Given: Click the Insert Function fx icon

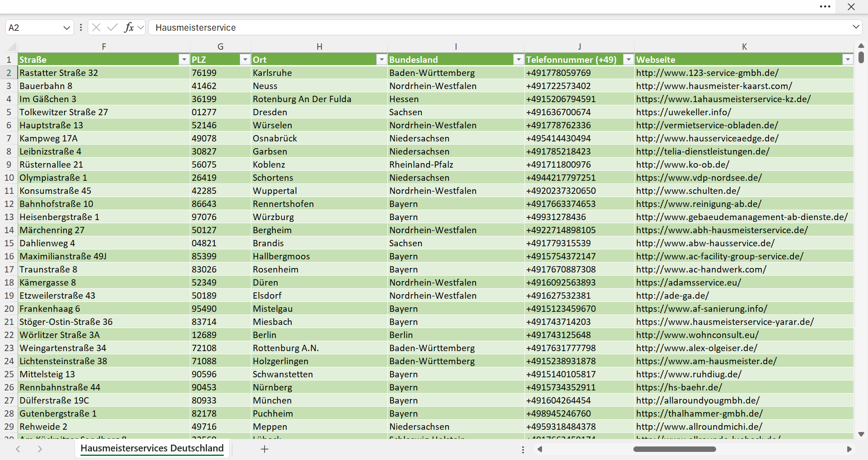Looking at the screenshot, I should [x=129, y=28].
